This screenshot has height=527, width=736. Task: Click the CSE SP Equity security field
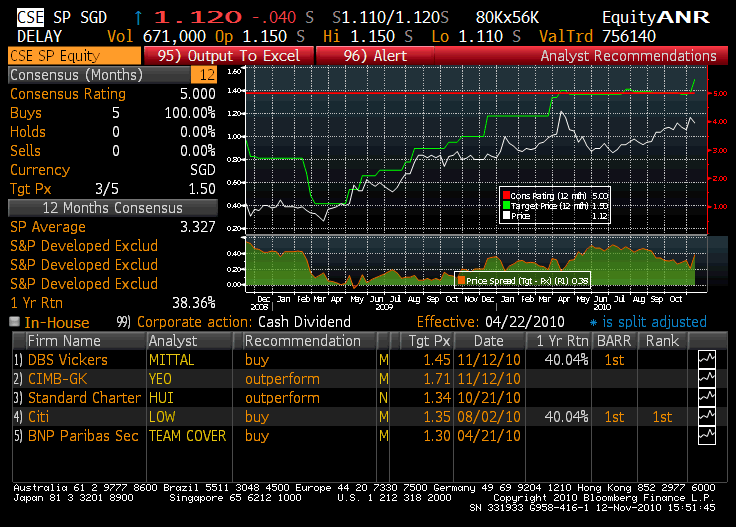pos(74,55)
